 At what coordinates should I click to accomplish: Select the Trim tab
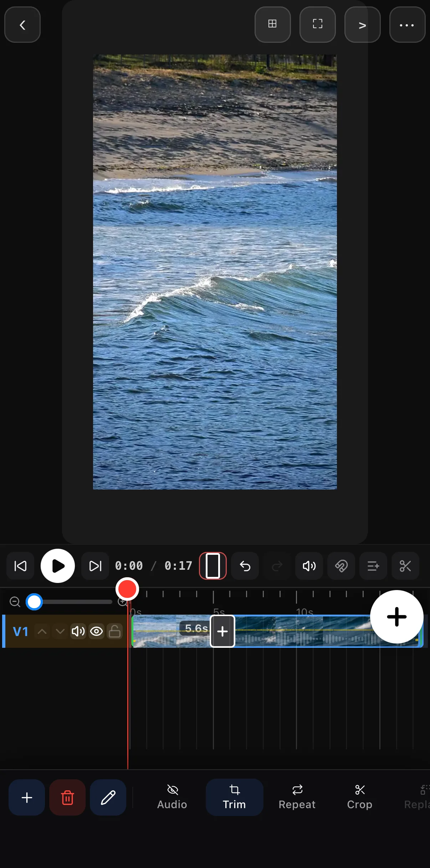[234, 797]
